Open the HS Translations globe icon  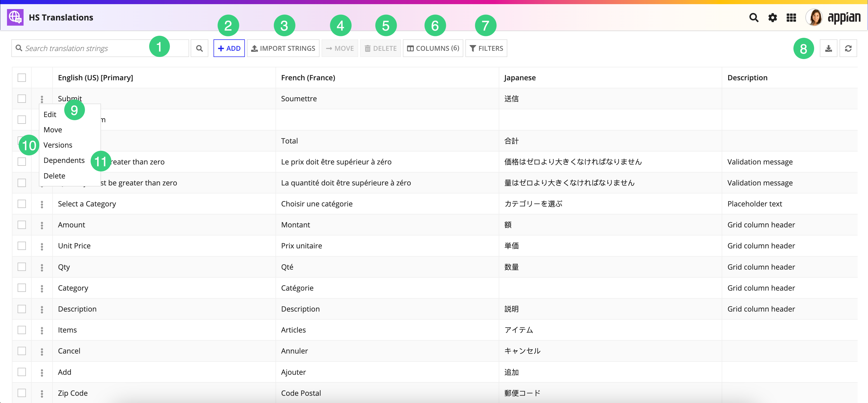click(x=15, y=17)
